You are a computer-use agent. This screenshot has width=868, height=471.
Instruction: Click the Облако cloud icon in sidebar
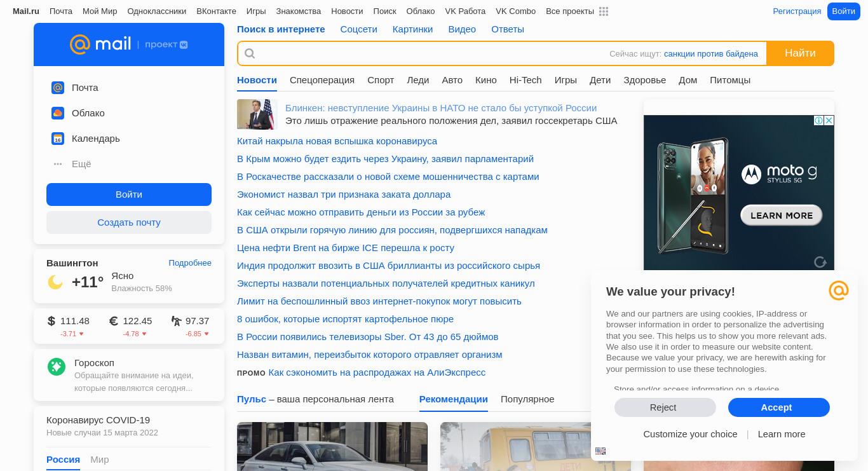[58, 113]
